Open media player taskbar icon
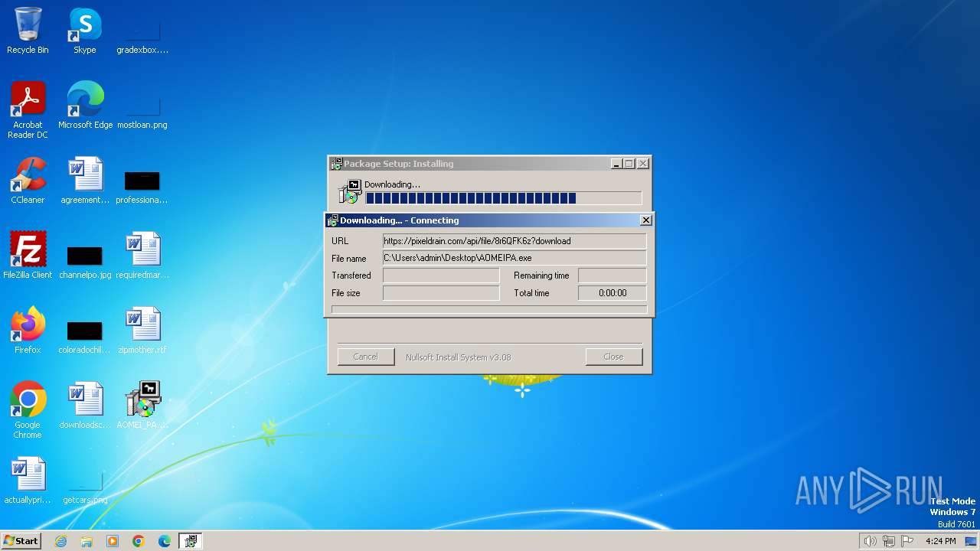Image resolution: width=980 pixels, height=551 pixels. (x=113, y=541)
